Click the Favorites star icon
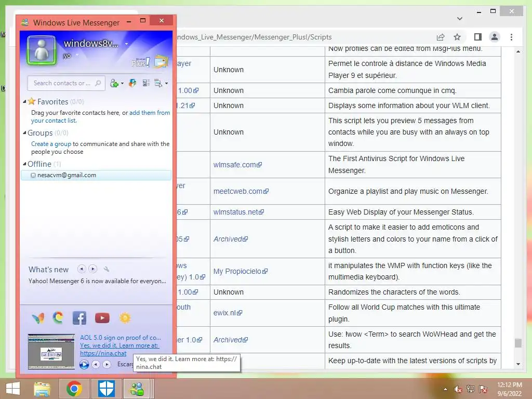This screenshot has height=399, width=532. pyautogui.click(x=32, y=101)
